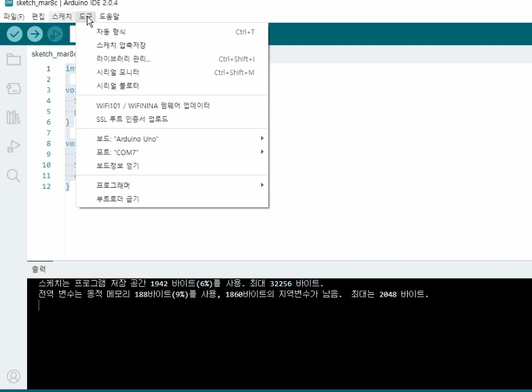Viewport: 532px width, 392px height.
Task: Select SSL 루트 인증서 업로드
Action: 172,119
